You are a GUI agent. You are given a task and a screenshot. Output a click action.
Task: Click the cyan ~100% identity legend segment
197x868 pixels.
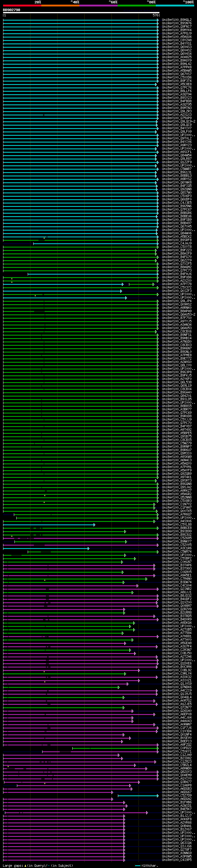[x=175, y=6]
